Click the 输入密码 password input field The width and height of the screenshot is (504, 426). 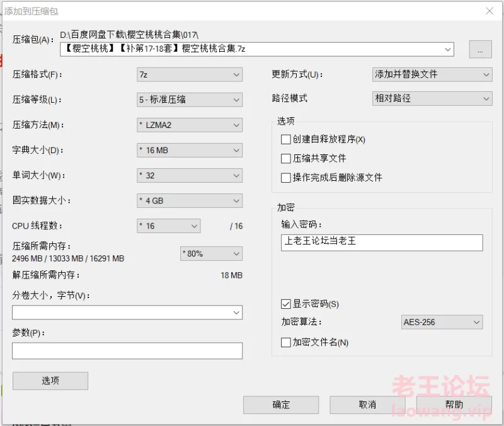[x=382, y=243]
